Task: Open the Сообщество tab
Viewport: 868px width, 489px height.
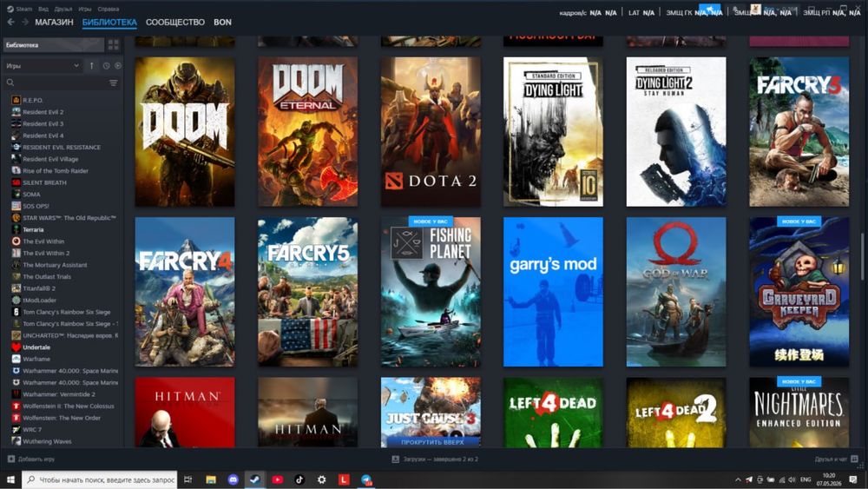Action: (x=175, y=23)
